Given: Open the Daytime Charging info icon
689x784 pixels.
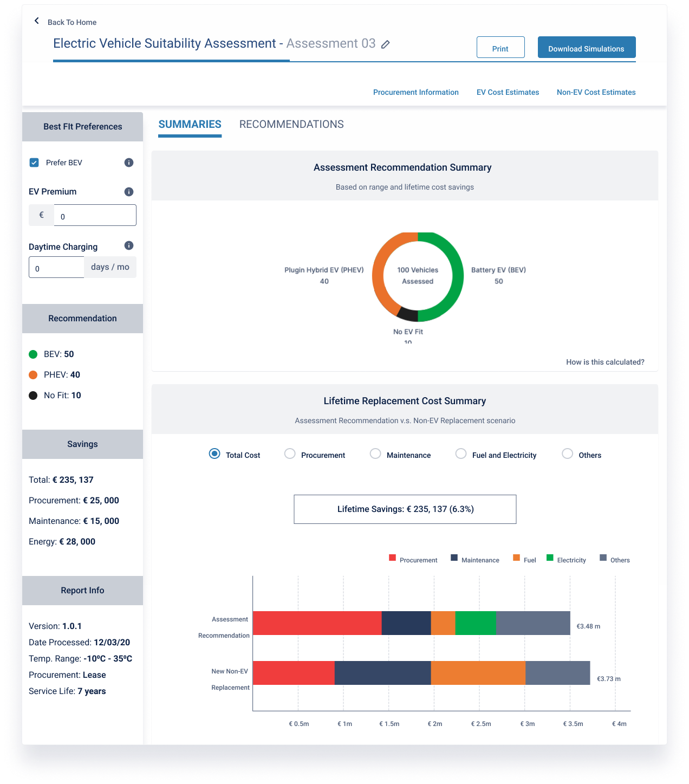Looking at the screenshot, I should (129, 245).
